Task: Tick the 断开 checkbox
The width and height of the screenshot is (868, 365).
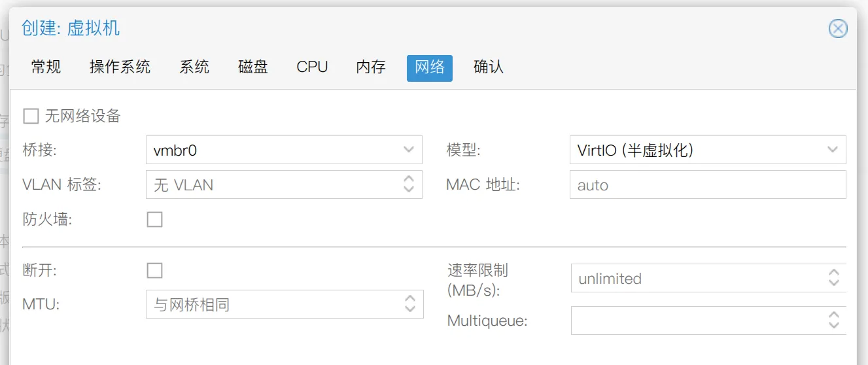Action: tap(154, 270)
